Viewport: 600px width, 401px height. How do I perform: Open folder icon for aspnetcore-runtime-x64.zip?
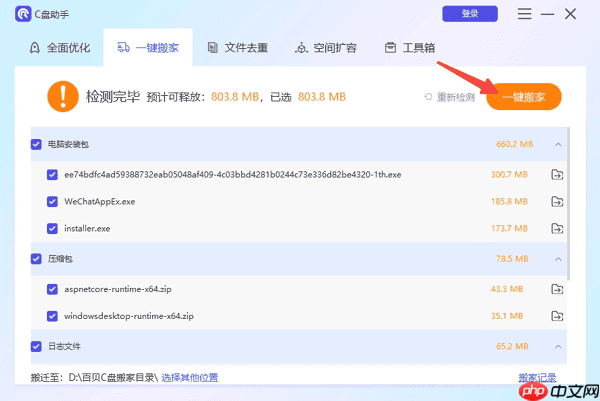pos(557,289)
